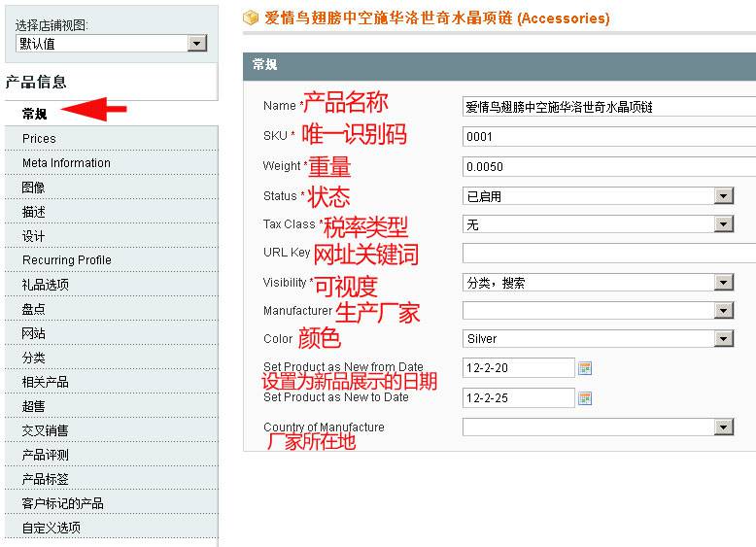Click the SKU input field
Image resolution: width=756 pixels, height=547 pixels.
pyautogui.click(x=608, y=137)
